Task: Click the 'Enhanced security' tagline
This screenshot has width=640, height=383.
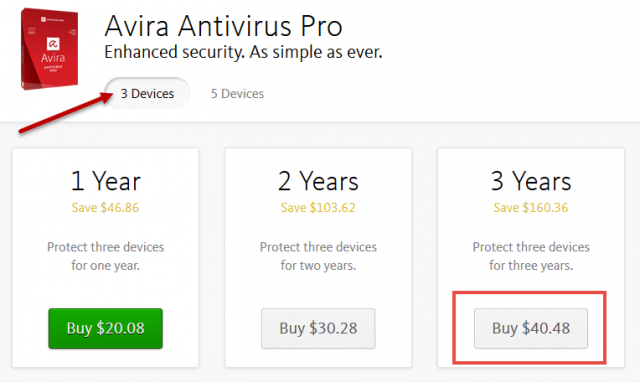Action: pyautogui.click(x=243, y=53)
